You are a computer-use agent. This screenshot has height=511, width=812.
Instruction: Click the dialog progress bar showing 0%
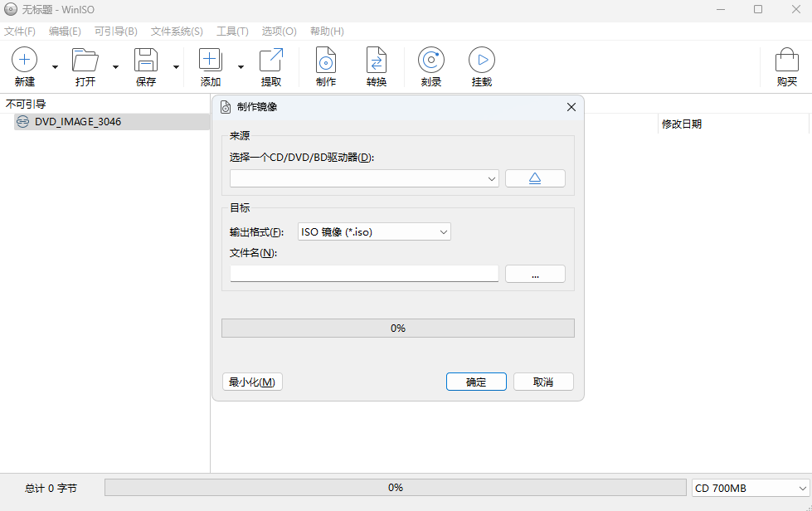pyautogui.click(x=397, y=328)
